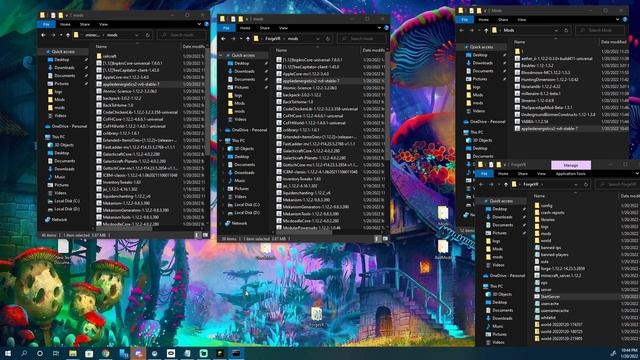Open help in the ForgeVR mods window

[x=386, y=28]
